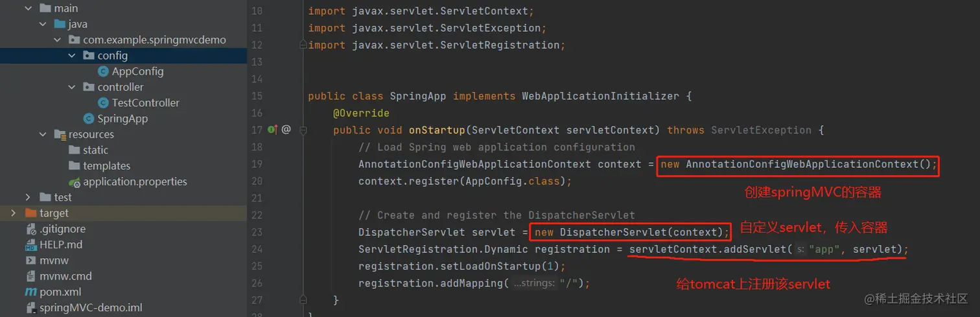Click the orange target folder icon
The width and height of the screenshot is (980, 317).
point(30,213)
